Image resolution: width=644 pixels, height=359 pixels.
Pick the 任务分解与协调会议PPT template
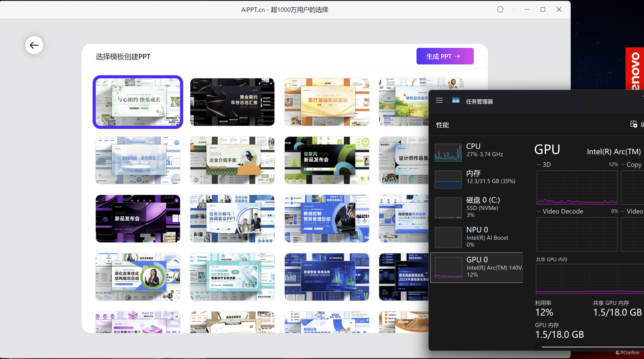(232, 219)
